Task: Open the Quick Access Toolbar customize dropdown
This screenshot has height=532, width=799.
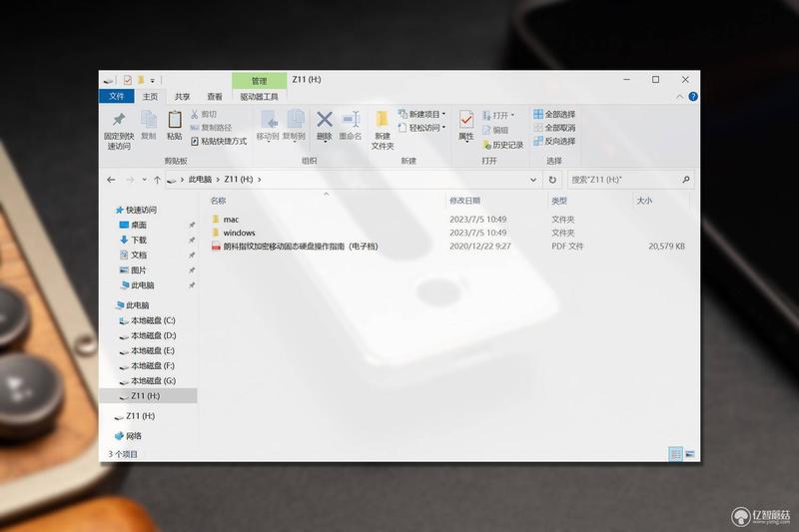Action: pos(153,81)
